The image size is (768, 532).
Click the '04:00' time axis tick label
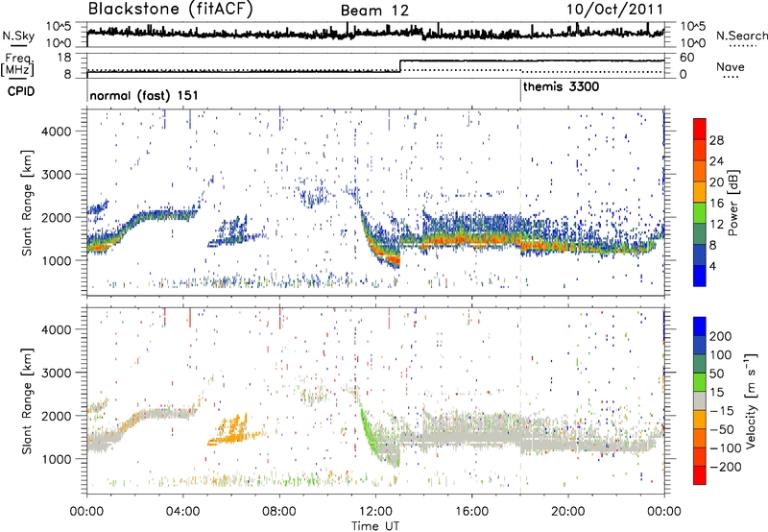tap(182, 512)
